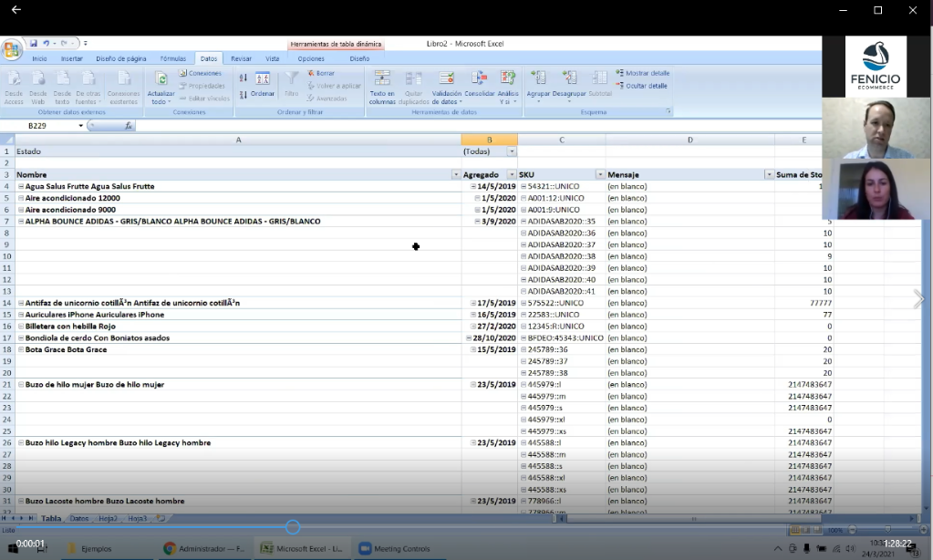Switch to the Fórmulas ribbon tab
The image size is (933, 560).
coord(172,58)
